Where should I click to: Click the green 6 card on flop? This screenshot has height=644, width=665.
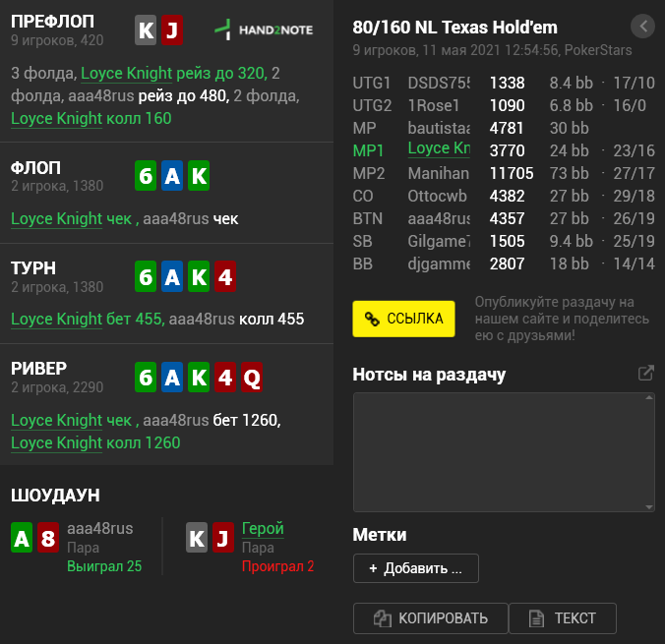(146, 176)
